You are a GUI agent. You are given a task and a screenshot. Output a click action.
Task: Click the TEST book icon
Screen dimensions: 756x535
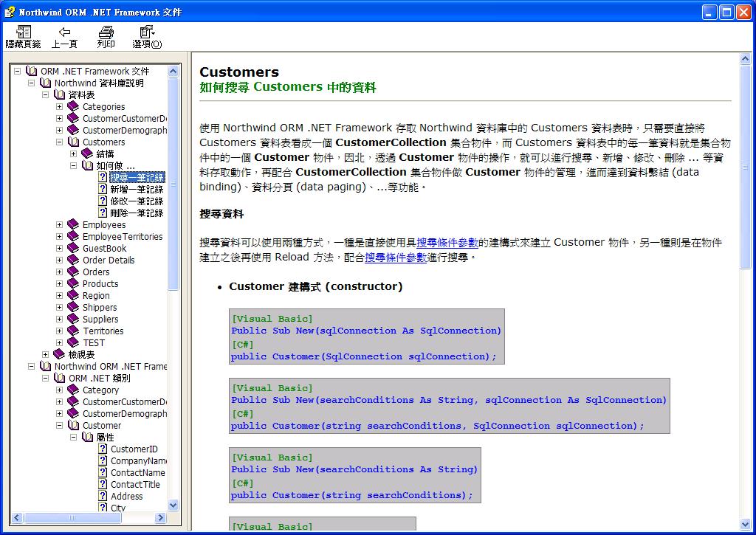click(73, 342)
